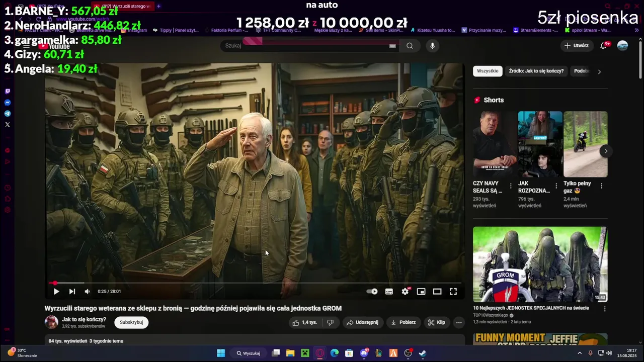The height and width of the screenshot is (362, 644).
Task: Open Jak to się kończy? channel avatar
Action: (51, 322)
